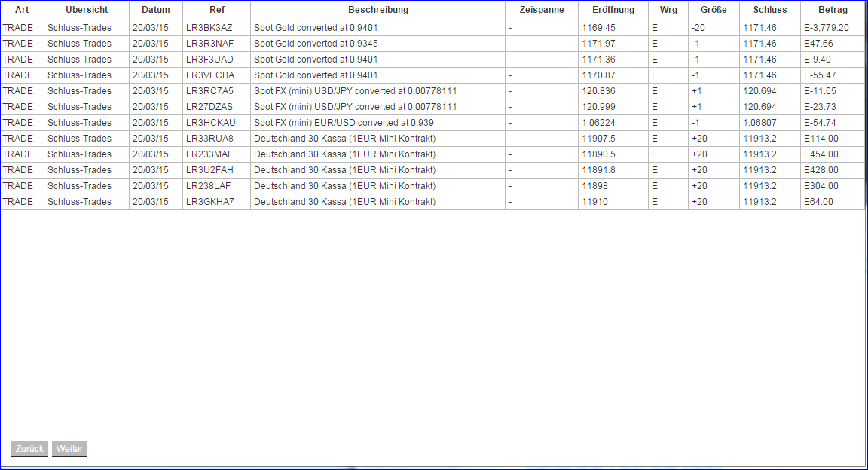868x470 pixels.
Task: Sort by the Datum column header
Action: coord(155,10)
